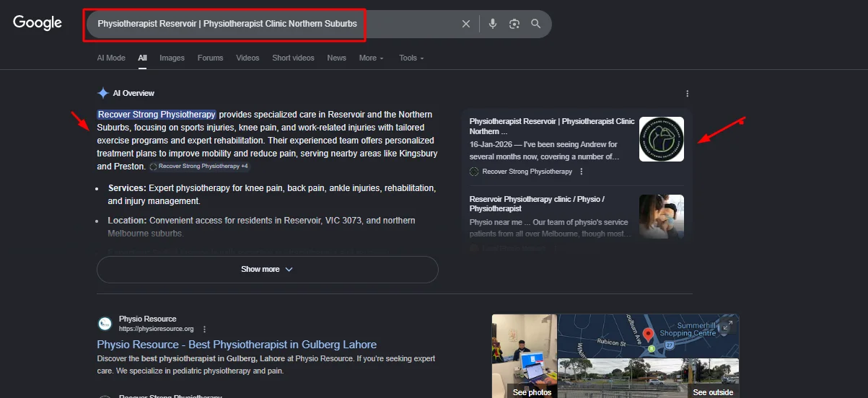
Task: Open three-dot menu next to physioresource.org
Action: coord(205,329)
